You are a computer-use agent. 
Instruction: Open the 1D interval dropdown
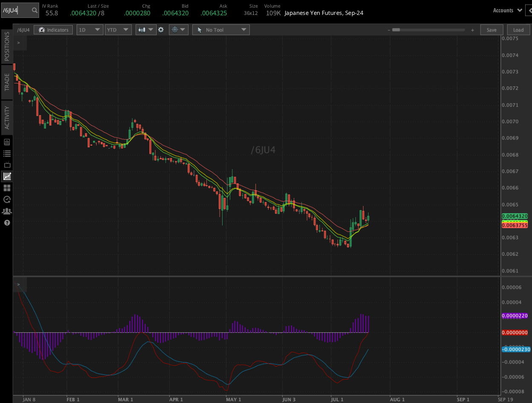90,30
